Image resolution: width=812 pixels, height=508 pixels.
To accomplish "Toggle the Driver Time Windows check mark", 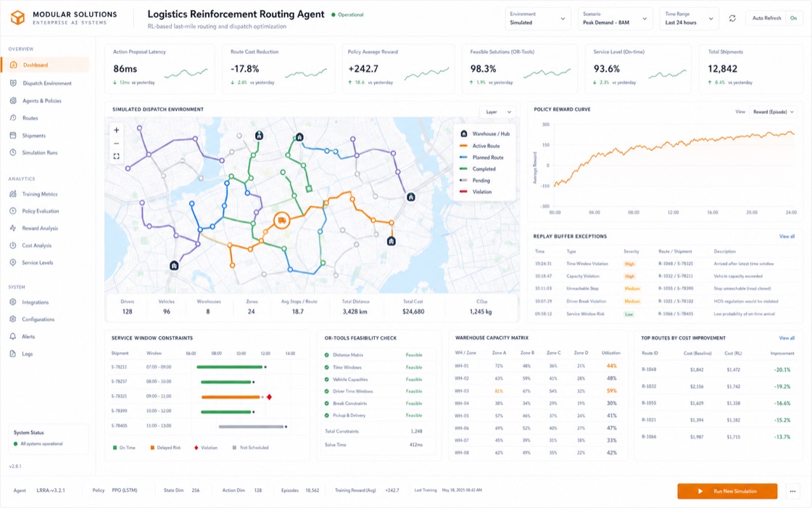I will point(327,391).
